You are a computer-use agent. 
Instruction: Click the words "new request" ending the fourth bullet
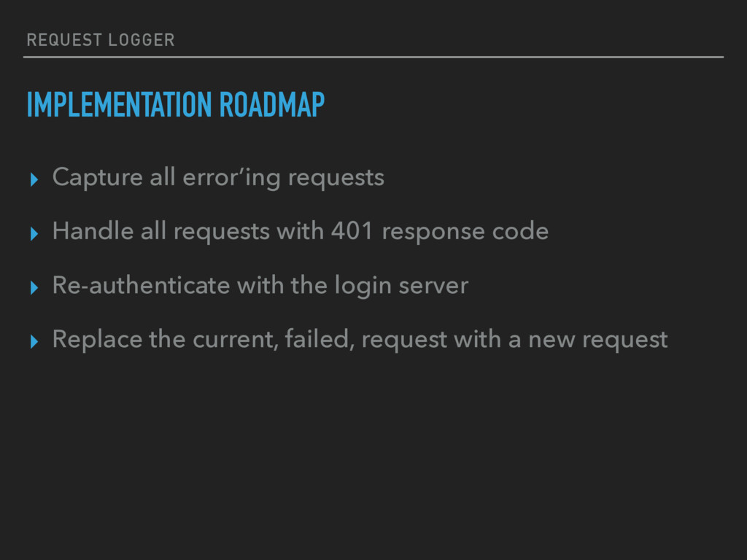(598, 341)
